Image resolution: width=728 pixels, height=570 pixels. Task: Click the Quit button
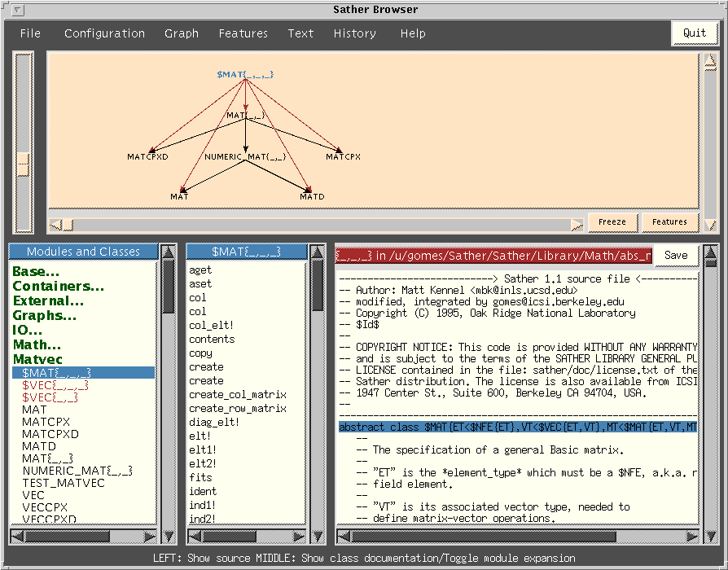(694, 33)
